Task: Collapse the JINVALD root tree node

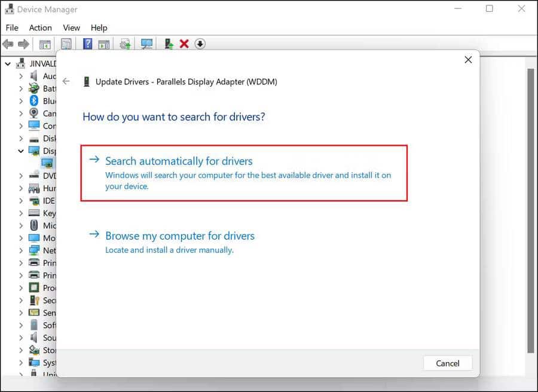Action: coord(8,63)
